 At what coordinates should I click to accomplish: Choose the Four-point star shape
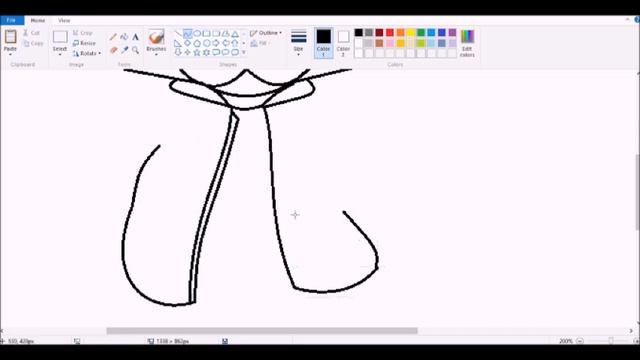[187, 53]
